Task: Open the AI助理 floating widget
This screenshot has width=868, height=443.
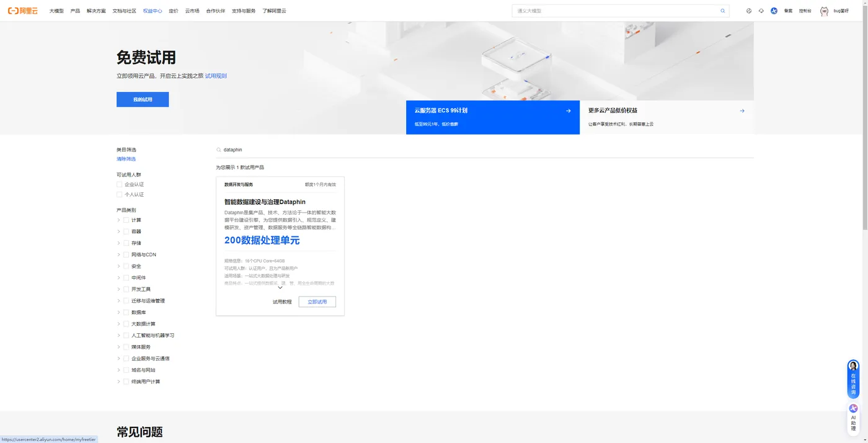Action: tap(853, 419)
